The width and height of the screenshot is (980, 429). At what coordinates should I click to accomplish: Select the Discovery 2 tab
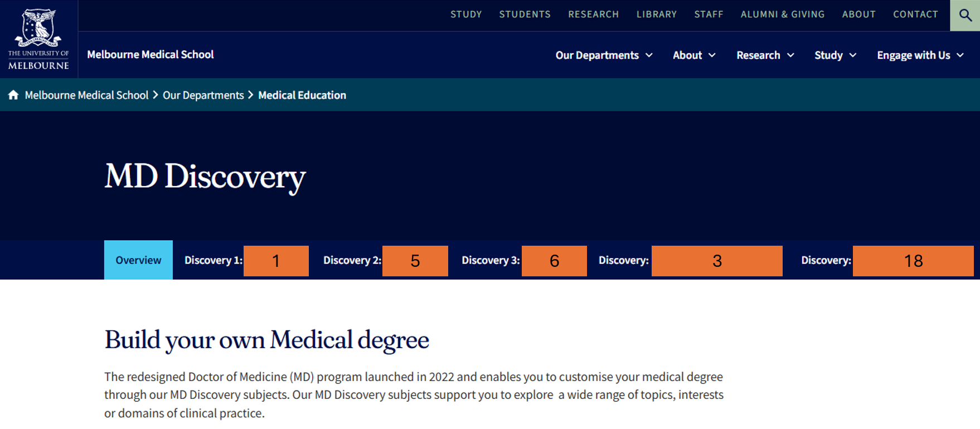(x=385, y=260)
